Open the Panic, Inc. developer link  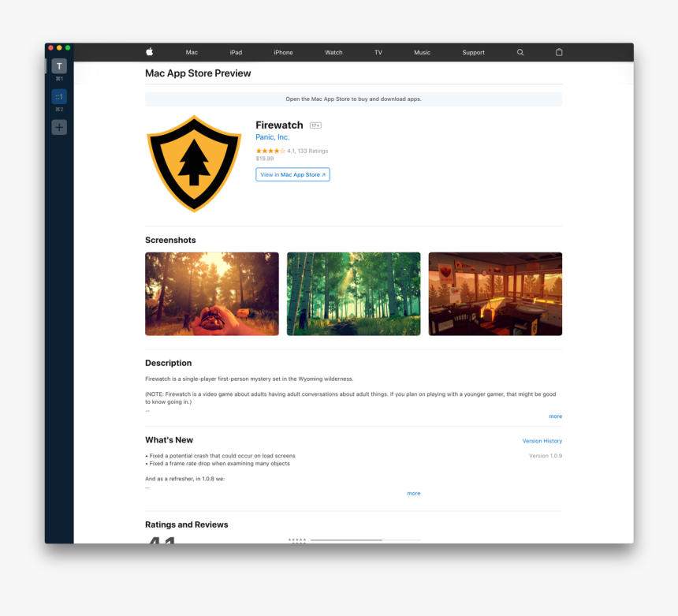[273, 137]
